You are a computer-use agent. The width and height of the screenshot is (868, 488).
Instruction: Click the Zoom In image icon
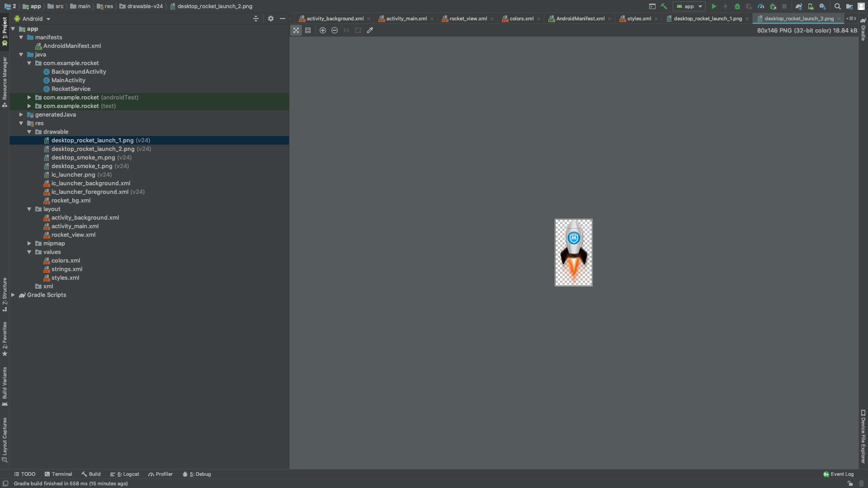(323, 30)
